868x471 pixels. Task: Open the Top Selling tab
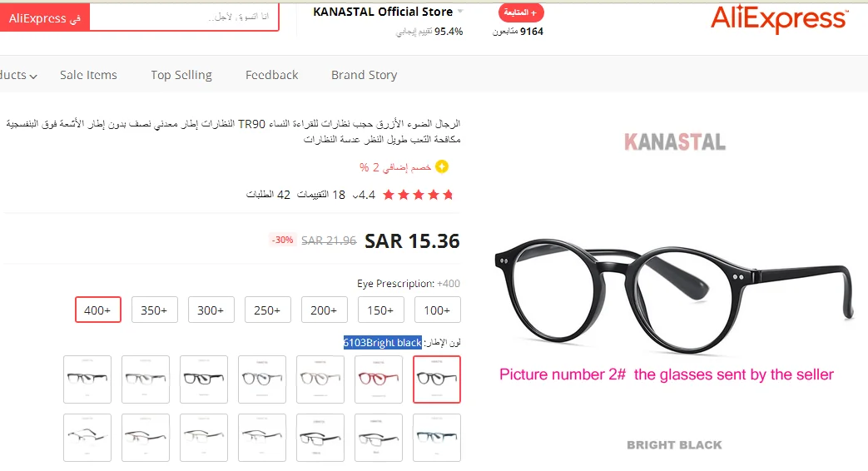pyautogui.click(x=181, y=75)
